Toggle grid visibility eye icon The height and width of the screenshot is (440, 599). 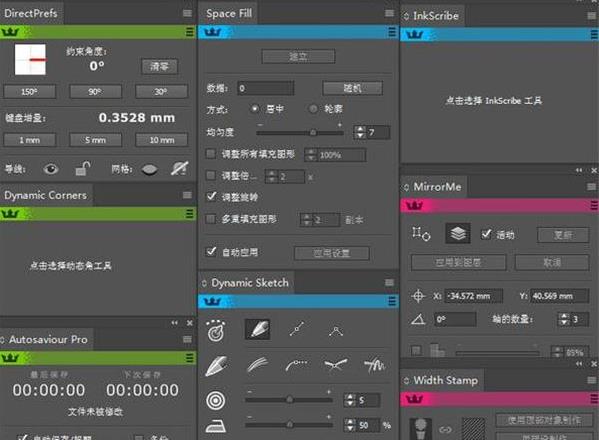(149, 169)
